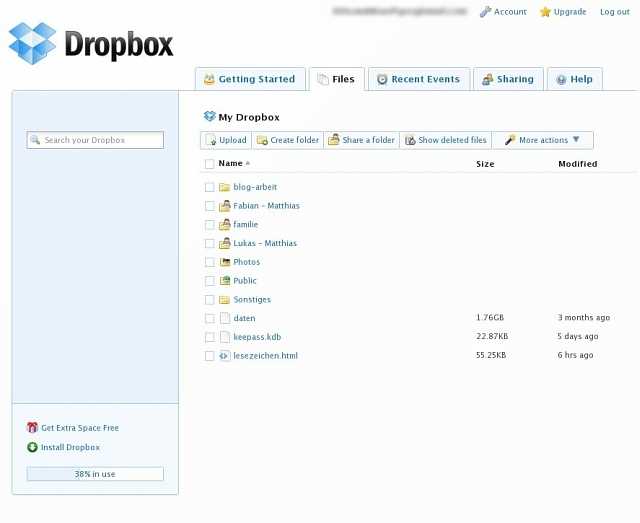Click the shared folder icon for Lukas - Matthias
Screen dimensions: 640x523
224,243
